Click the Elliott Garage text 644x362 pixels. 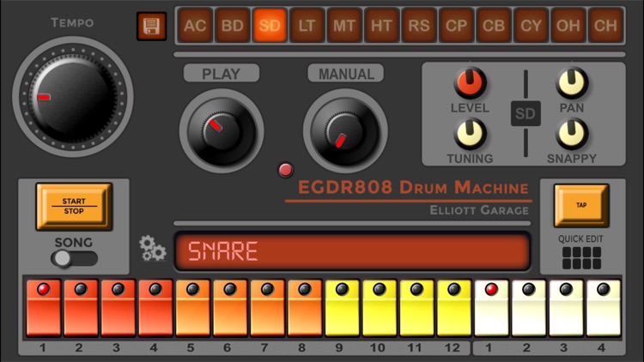coord(479,210)
